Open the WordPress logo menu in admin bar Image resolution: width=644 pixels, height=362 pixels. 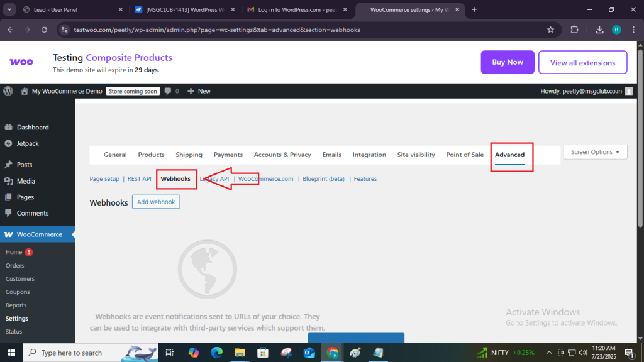pos(8,91)
